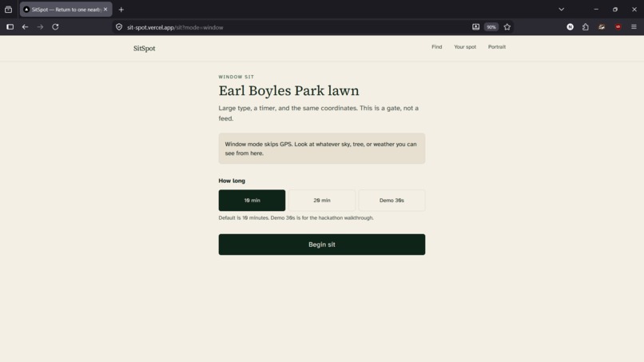This screenshot has height=362, width=644.
Task: Go back to previous page
Action: [x=25, y=27]
